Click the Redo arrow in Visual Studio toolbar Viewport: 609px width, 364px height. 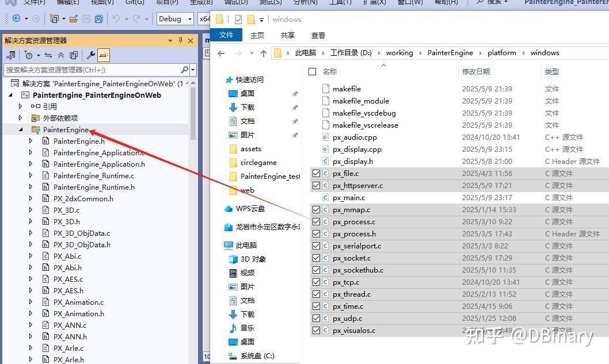136,18
